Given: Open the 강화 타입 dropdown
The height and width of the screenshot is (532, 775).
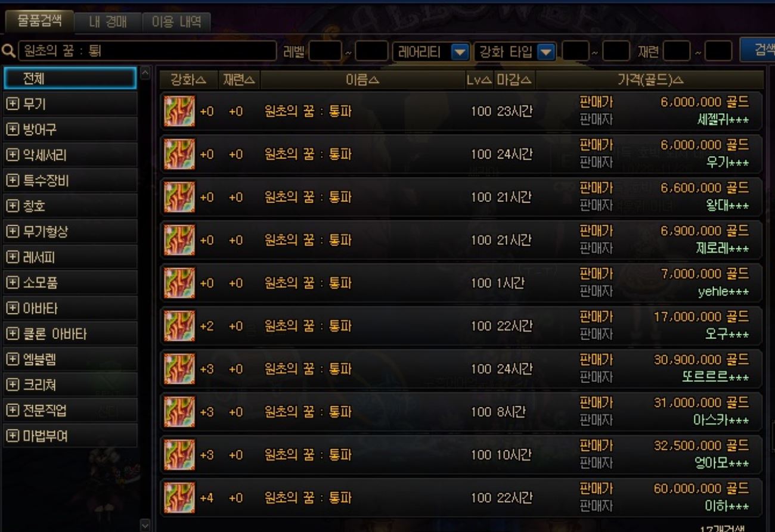Looking at the screenshot, I should pyautogui.click(x=546, y=52).
